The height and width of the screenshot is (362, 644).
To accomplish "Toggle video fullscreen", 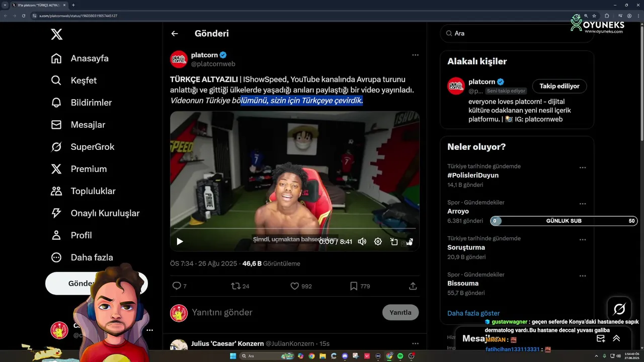I will tap(410, 242).
